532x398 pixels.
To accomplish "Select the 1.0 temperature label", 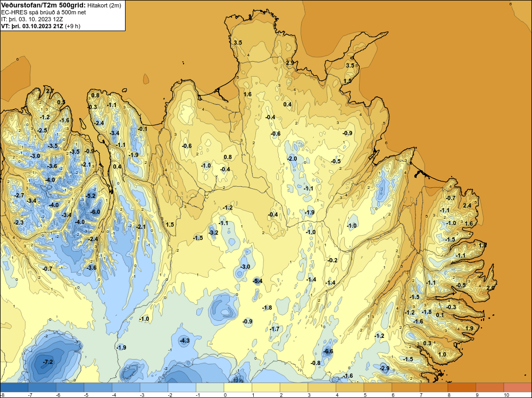I will 442,354.
